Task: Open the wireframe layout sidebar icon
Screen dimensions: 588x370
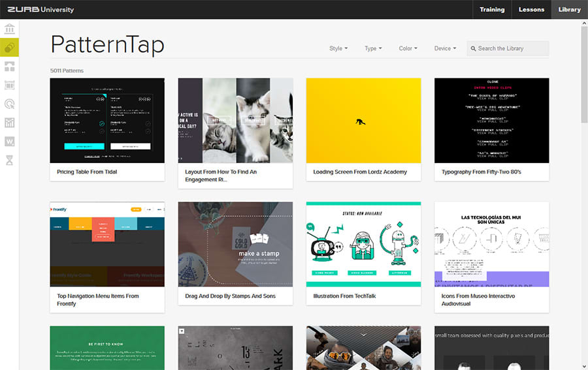Action: [x=9, y=85]
